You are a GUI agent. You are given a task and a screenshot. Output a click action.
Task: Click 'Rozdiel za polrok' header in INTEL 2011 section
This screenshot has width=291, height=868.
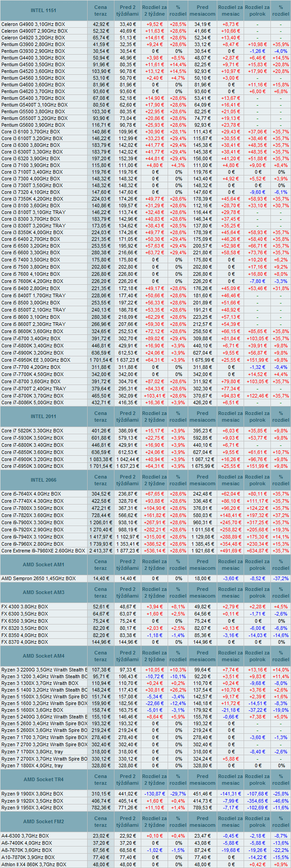tap(257, 417)
